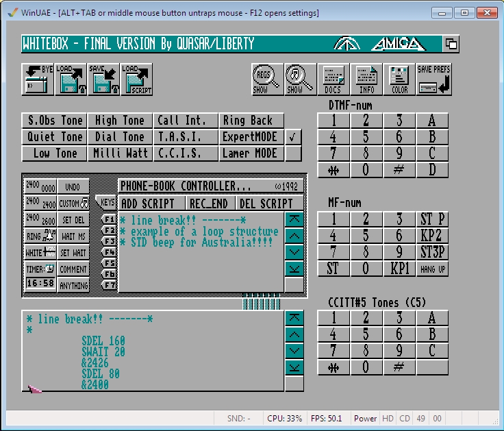Click the SAVE PREFS icon
Image resolution: width=504 pixels, height=431 pixels.
(434, 79)
